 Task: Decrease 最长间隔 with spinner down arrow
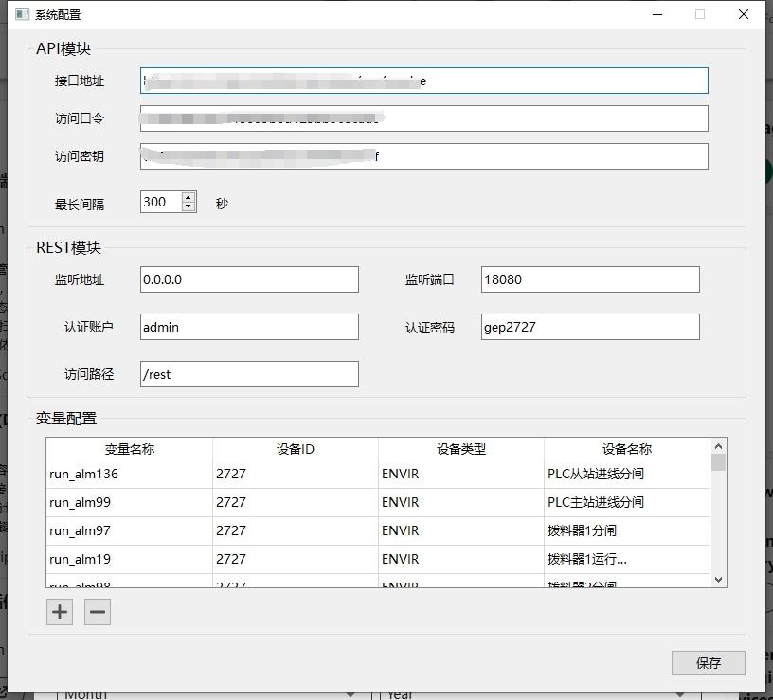pyautogui.click(x=189, y=206)
